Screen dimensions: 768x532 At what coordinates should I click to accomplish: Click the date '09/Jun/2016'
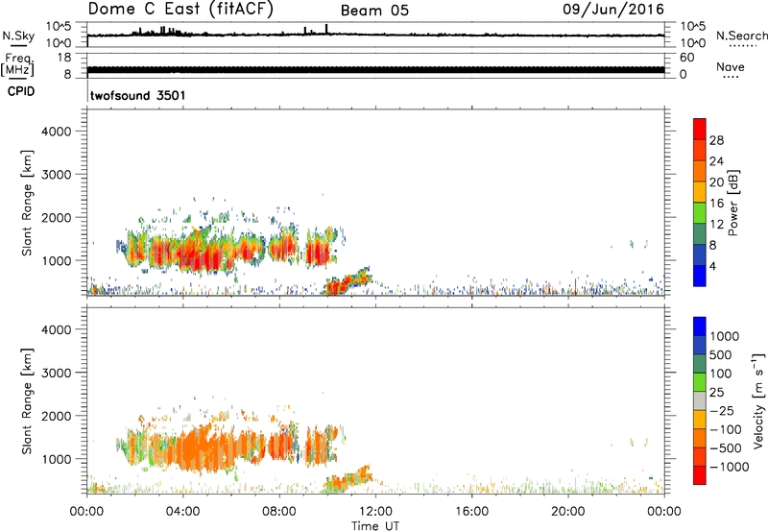[613, 10]
